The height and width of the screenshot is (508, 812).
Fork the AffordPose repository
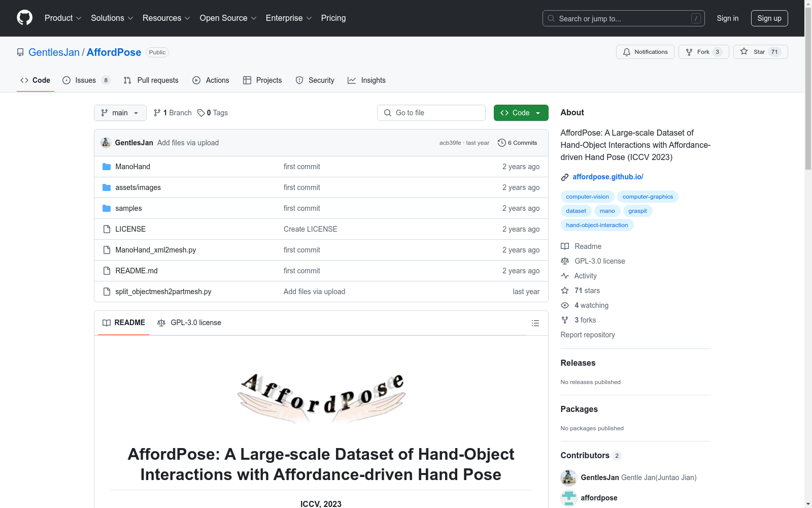pyautogui.click(x=703, y=52)
